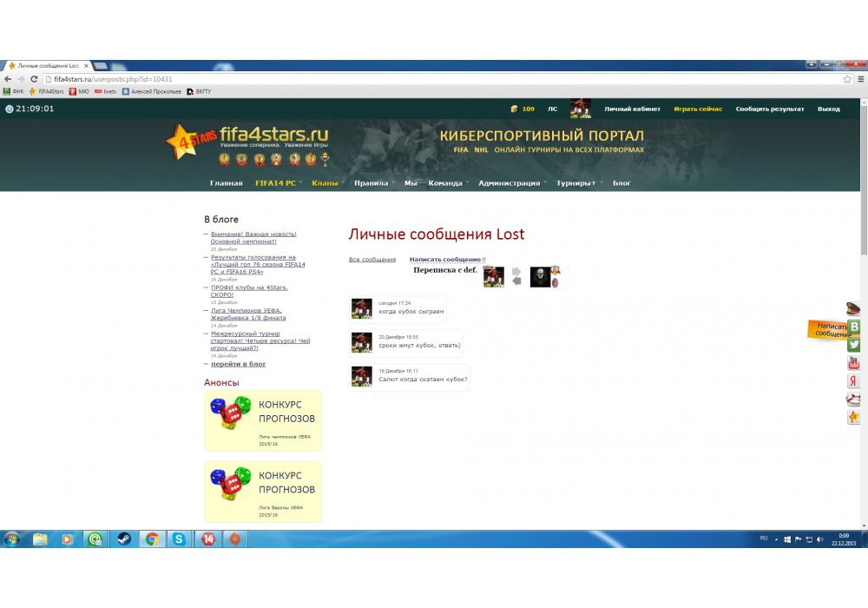Open the МЮ bookmark
This screenshot has height=608, width=868.
79,91
